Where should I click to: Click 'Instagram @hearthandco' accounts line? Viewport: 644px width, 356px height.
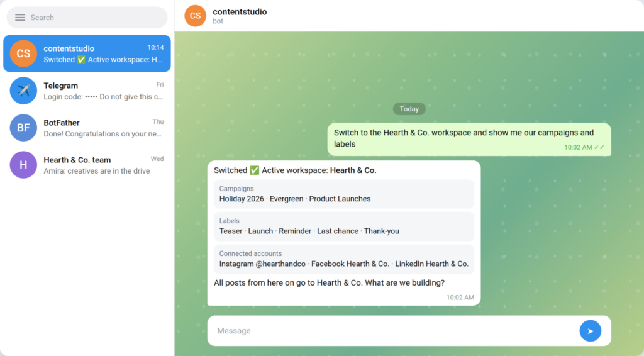click(344, 264)
